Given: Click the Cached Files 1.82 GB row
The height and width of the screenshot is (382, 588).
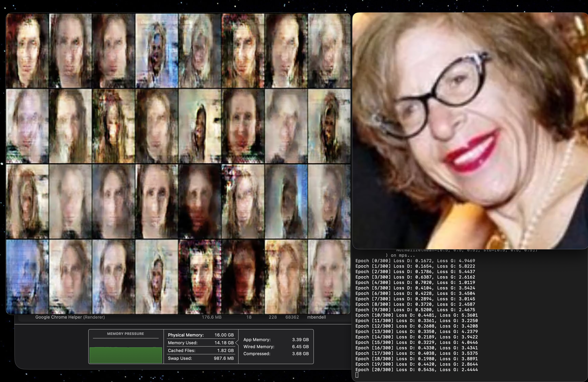Looking at the screenshot, I should pyautogui.click(x=201, y=350).
